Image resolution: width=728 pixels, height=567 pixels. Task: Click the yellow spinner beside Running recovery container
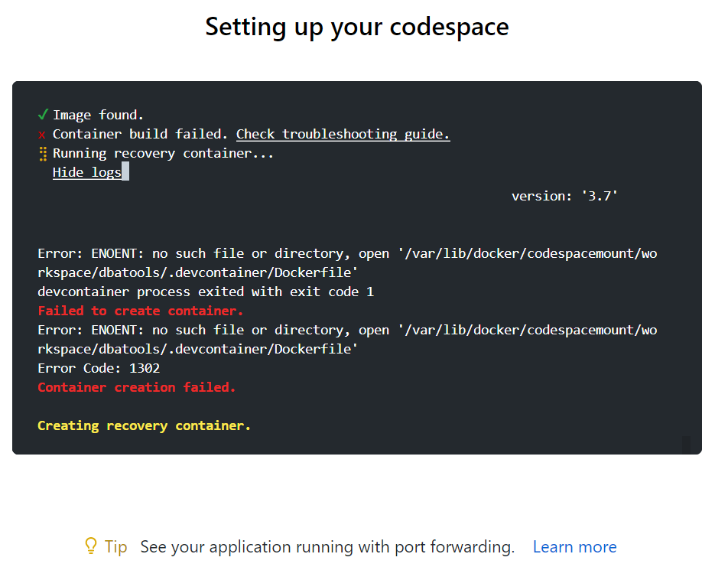[x=43, y=153]
